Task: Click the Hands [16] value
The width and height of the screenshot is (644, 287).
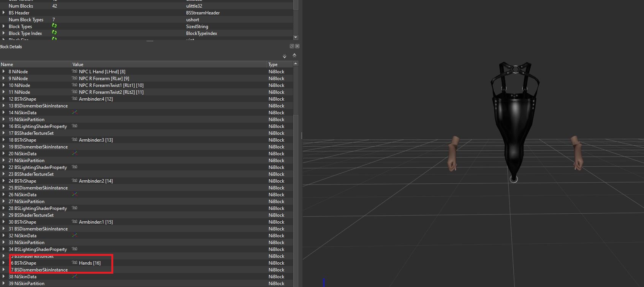Action: (90, 263)
